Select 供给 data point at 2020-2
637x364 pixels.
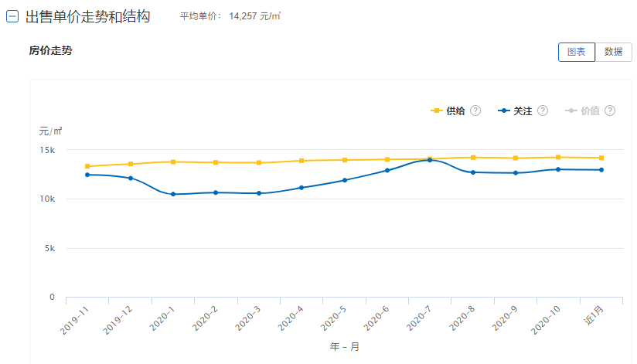click(216, 162)
